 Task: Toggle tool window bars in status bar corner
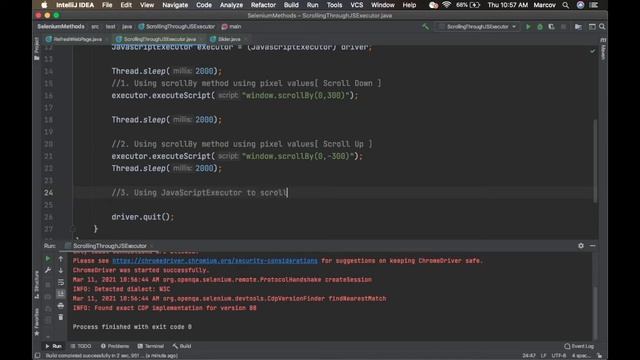point(38,356)
